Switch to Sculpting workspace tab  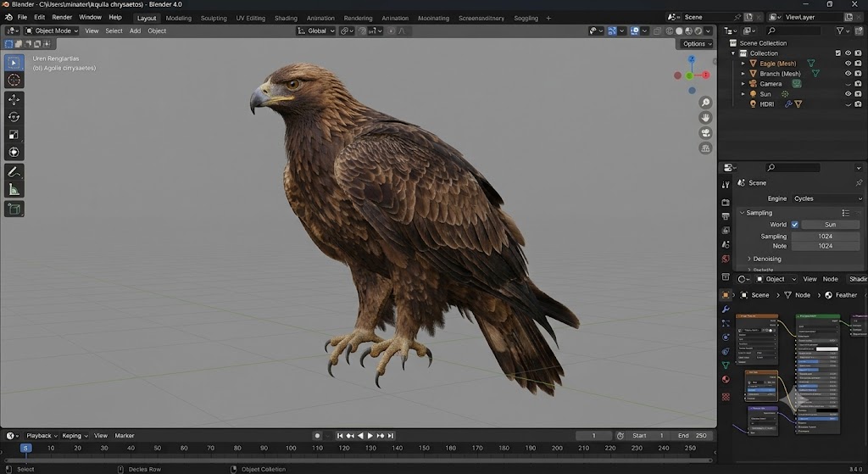(214, 19)
